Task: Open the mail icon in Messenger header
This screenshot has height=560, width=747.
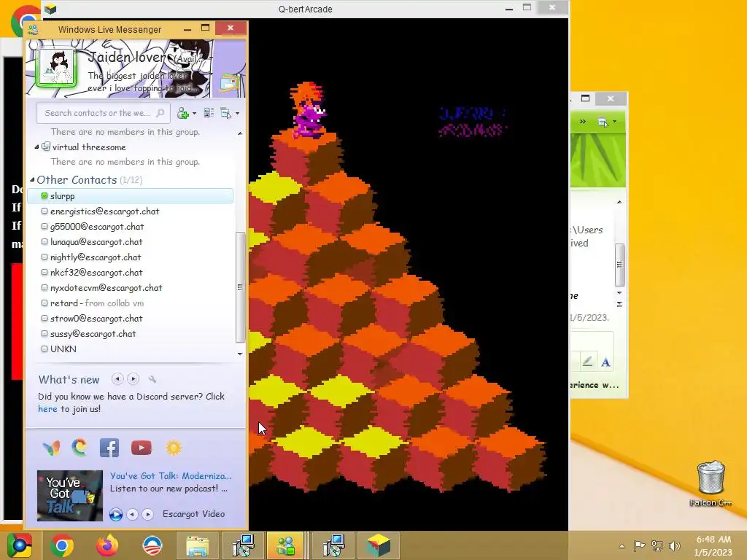Action: [x=229, y=83]
